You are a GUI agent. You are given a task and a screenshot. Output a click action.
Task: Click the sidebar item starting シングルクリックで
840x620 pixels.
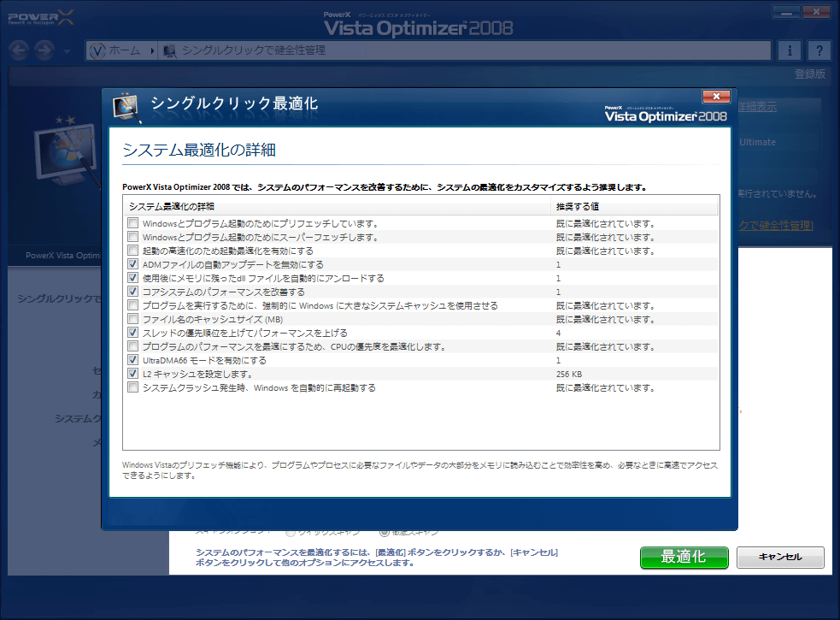pos(60,298)
